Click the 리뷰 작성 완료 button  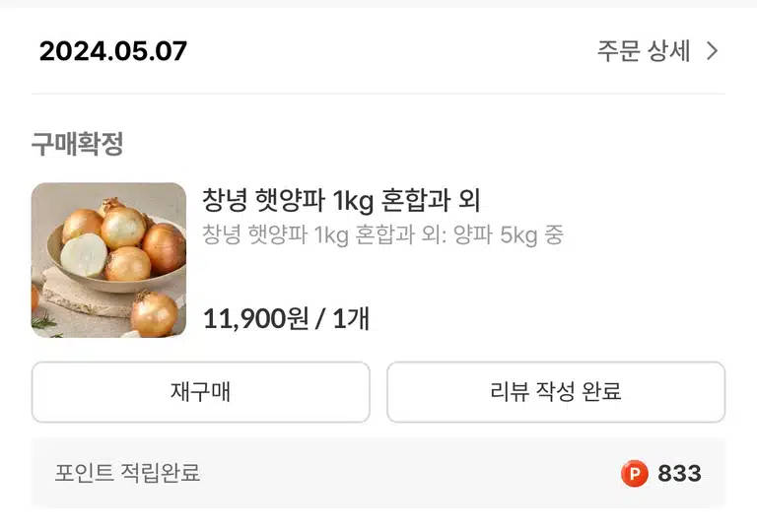tap(556, 392)
